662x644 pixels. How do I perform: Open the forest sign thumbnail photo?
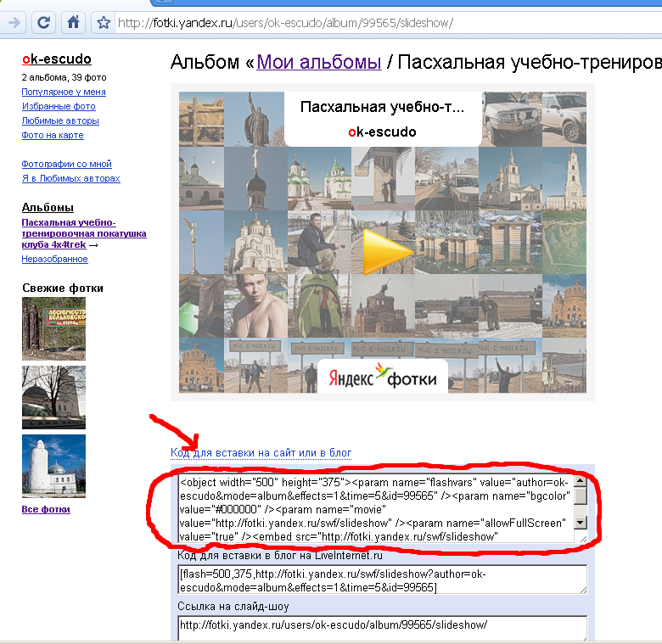[x=53, y=328]
